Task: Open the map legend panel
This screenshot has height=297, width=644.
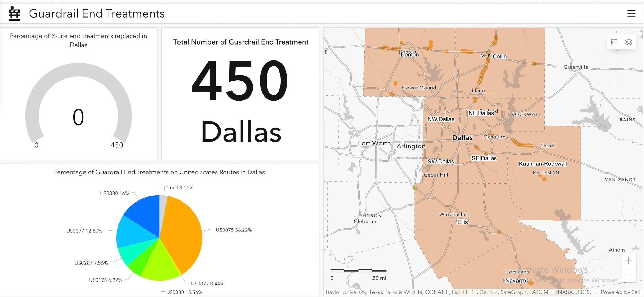Action: pos(614,42)
